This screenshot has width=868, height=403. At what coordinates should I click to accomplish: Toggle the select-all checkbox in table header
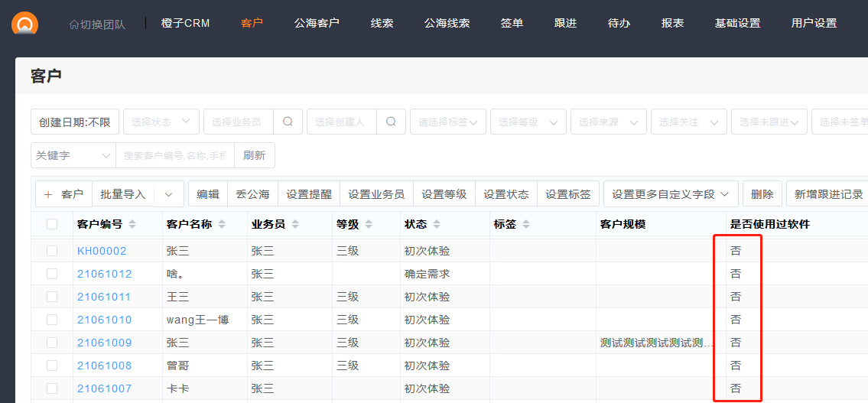tap(52, 224)
